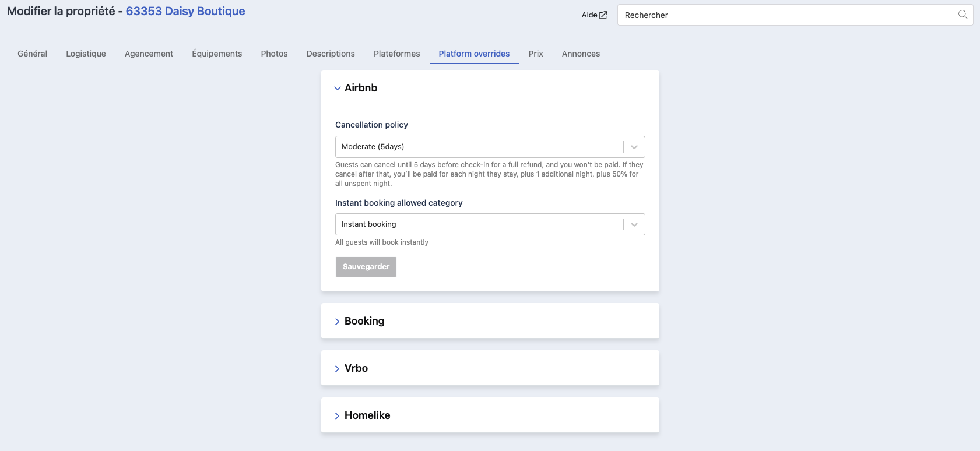Switch to the Général tab
The height and width of the screenshot is (451, 980).
pos(33,54)
